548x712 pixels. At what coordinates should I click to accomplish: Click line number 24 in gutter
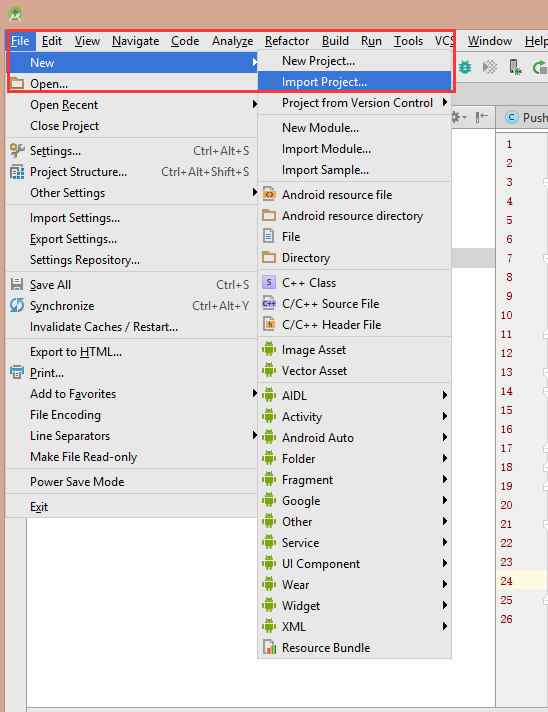click(506, 581)
